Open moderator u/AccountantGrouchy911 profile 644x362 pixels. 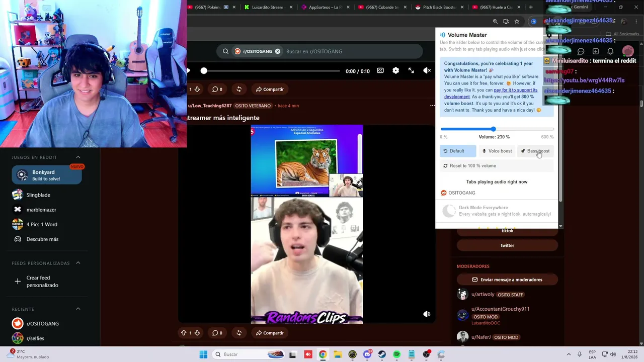point(500,309)
